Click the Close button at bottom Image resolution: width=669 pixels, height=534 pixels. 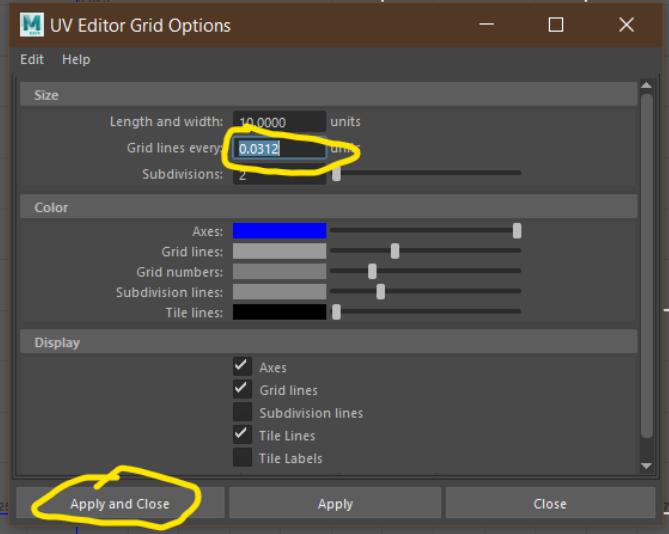click(550, 503)
